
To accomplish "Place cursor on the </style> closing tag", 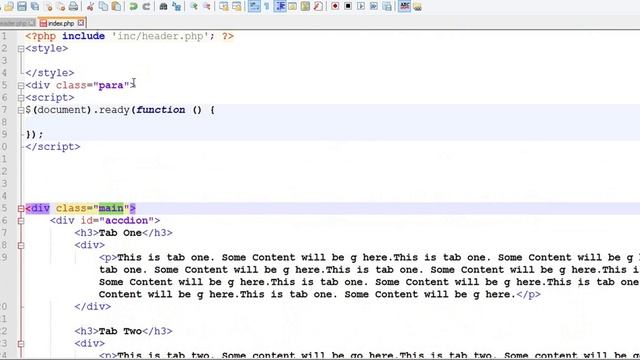I will tap(50, 73).
